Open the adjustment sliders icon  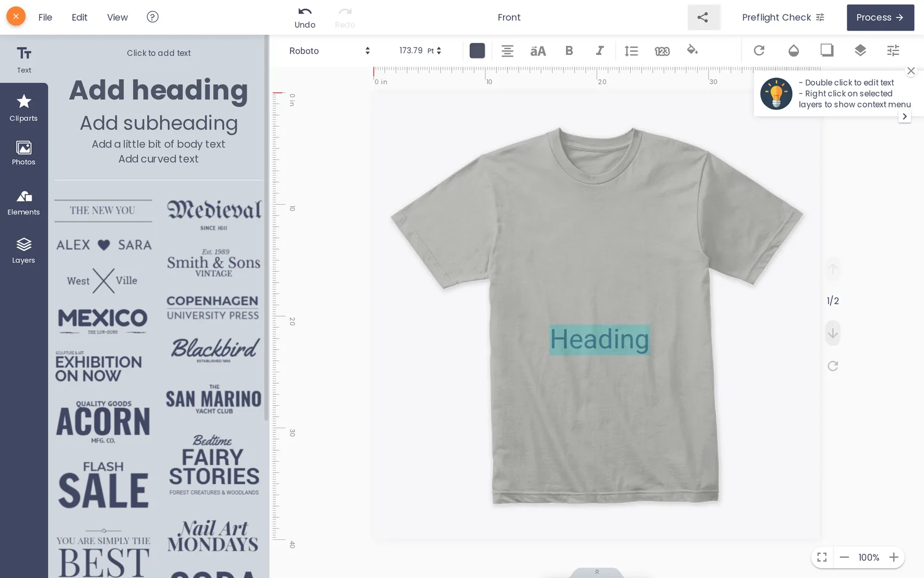893,50
